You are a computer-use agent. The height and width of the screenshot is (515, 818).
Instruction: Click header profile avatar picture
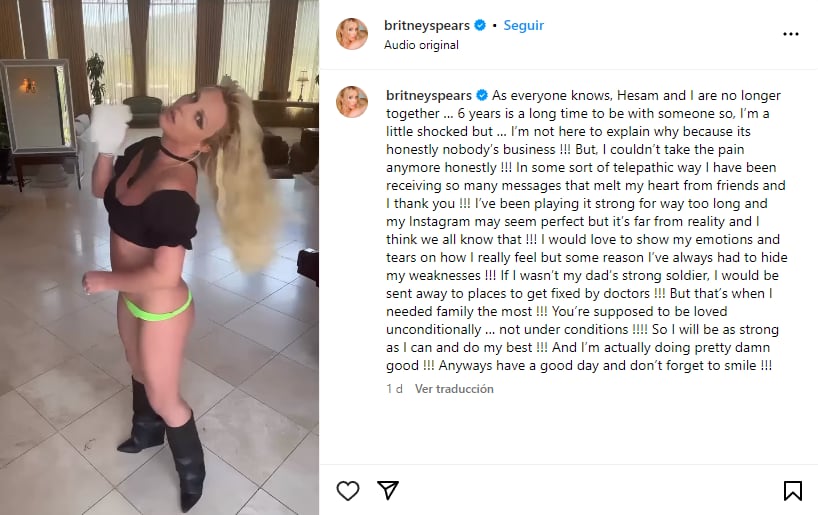point(352,34)
